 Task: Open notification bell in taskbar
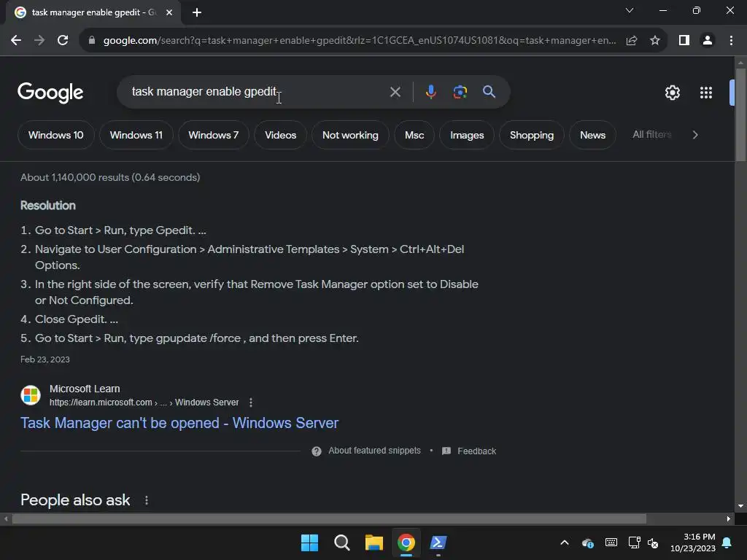tap(727, 542)
